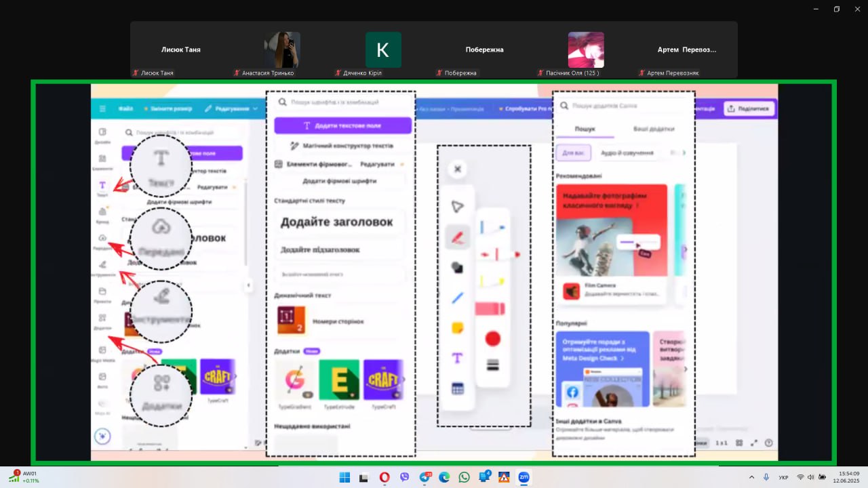Select the Аудіо й озвучення filter chip

point(627,152)
